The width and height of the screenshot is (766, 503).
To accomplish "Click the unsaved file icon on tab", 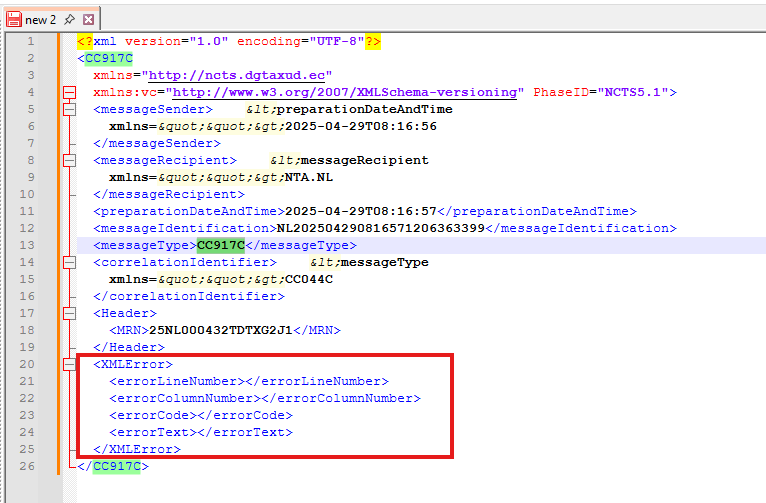I will (14, 19).
